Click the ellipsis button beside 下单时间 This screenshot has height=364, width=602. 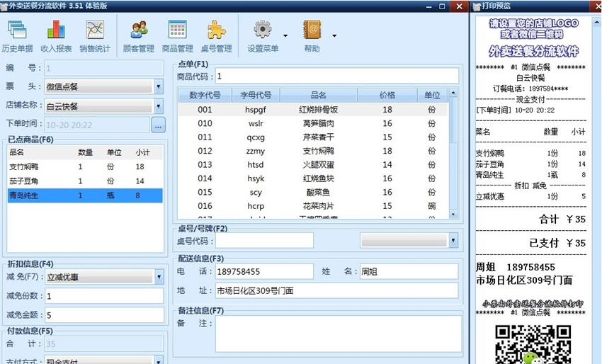(157, 125)
